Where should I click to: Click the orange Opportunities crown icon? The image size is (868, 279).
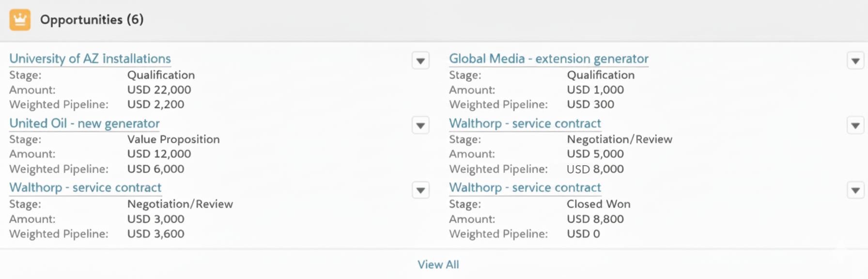20,20
